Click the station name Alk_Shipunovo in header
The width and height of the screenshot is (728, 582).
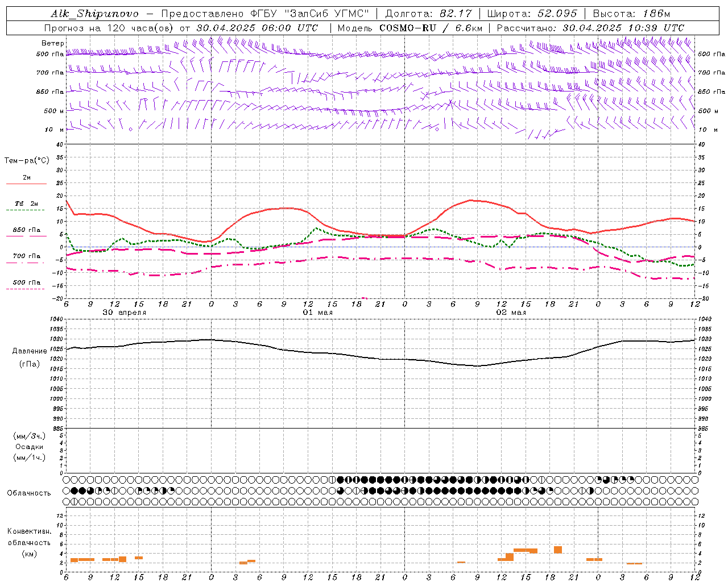[94, 14]
